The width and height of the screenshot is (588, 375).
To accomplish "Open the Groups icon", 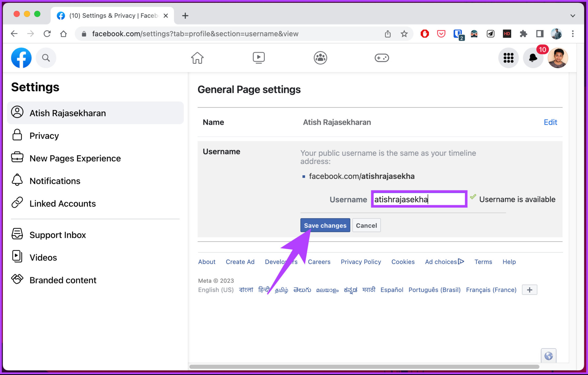I will 320,58.
